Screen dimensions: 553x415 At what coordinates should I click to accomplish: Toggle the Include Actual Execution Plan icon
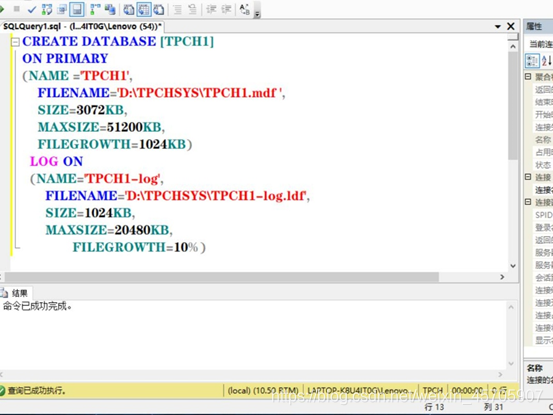point(95,10)
